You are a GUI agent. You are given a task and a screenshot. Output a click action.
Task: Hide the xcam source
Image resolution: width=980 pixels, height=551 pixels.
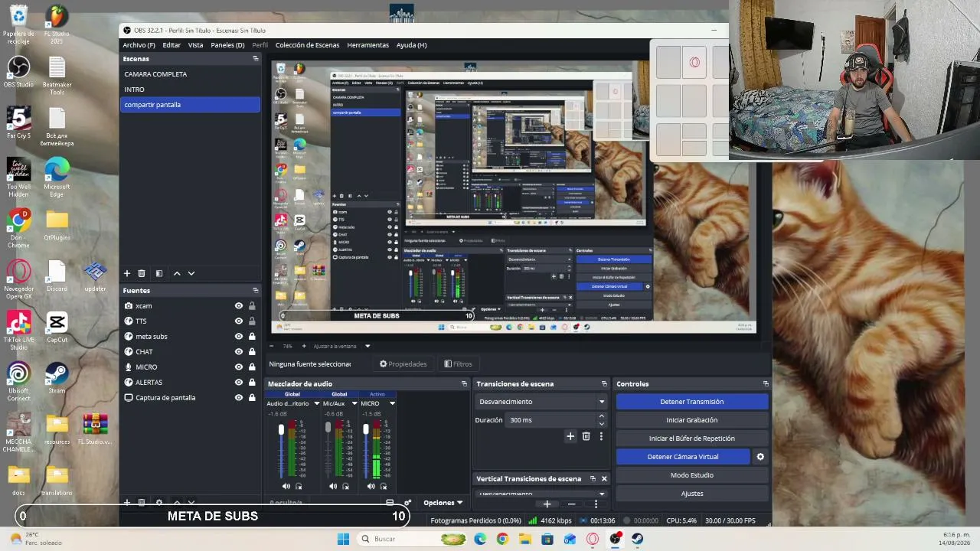pyautogui.click(x=239, y=305)
